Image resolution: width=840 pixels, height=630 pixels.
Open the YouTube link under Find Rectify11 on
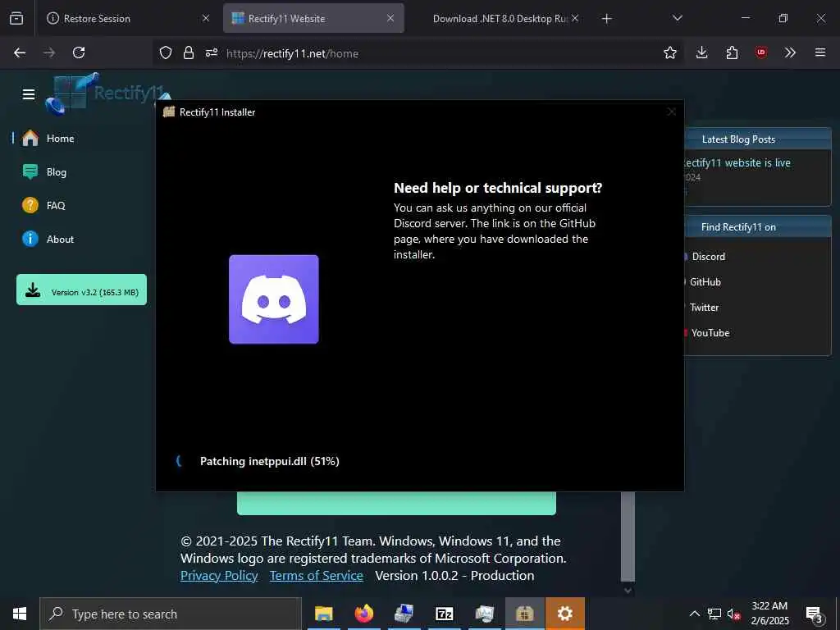[710, 333]
